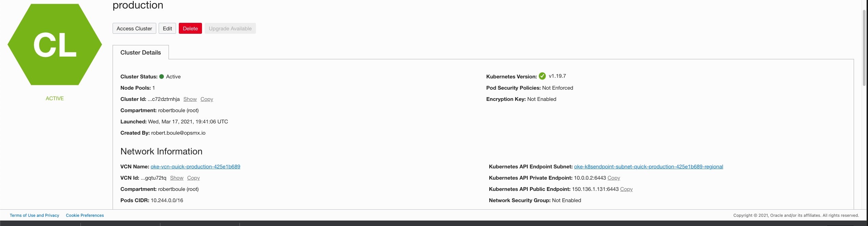Open Cookie Preferences
Image resolution: width=868 pixels, height=226 pixels.
(x=85, y=215)
